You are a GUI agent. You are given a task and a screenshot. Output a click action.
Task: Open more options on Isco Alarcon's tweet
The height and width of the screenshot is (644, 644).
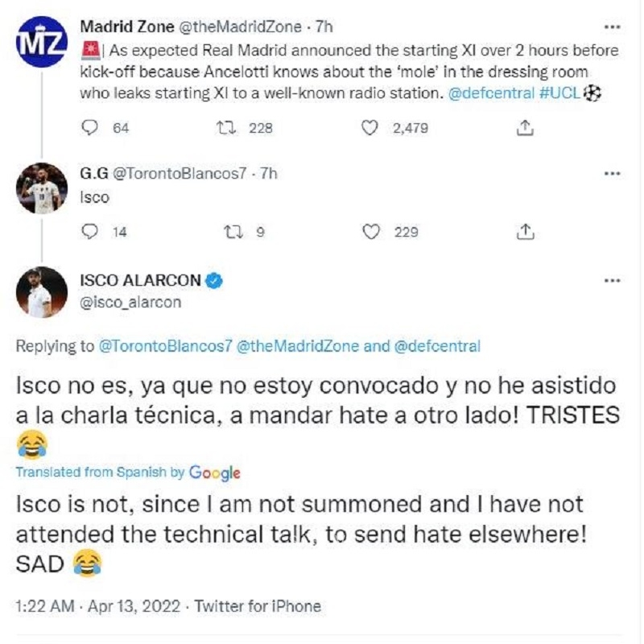(612, 281)
